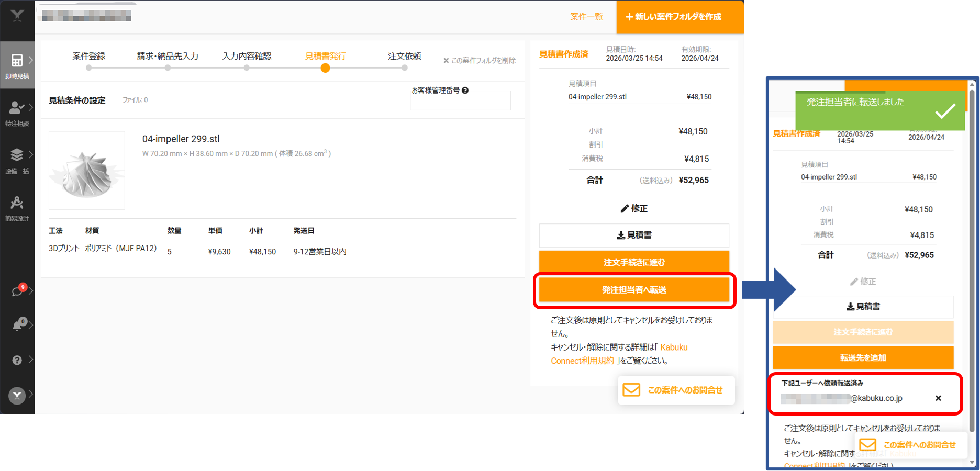Click the ポリアミド (MJF PA12) material cell
Image resolution: width=980 pixels, height=471 pixels.
pos(121,248)
